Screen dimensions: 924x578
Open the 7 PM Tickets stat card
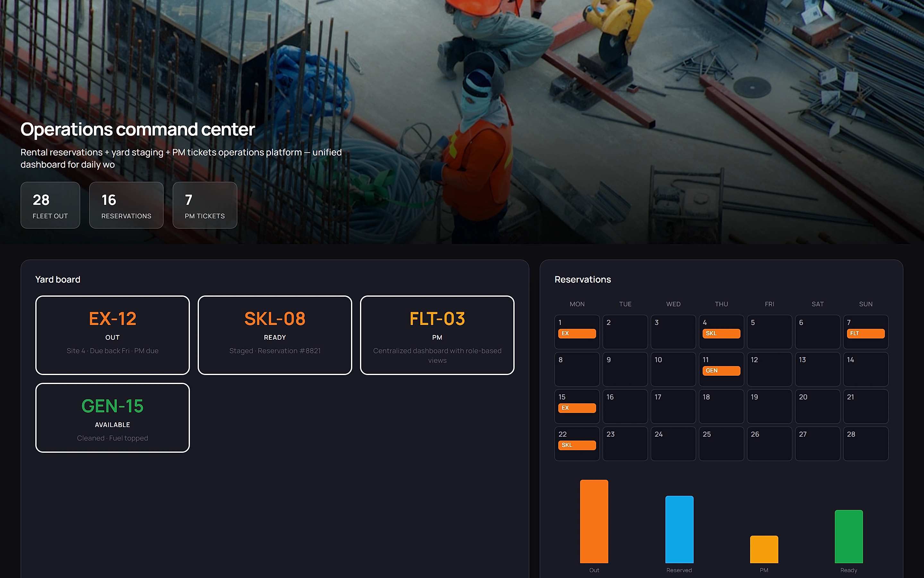(x=205, y=205)
